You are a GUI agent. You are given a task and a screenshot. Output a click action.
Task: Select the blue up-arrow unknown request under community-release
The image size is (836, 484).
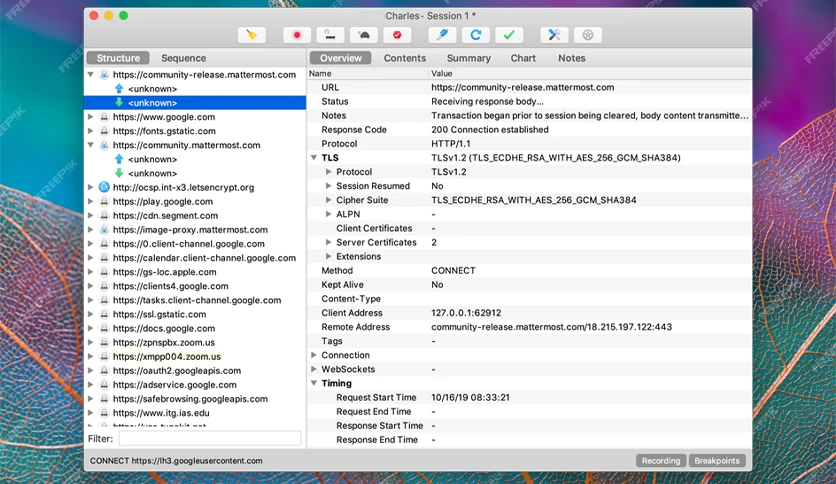tap(152, 88)
